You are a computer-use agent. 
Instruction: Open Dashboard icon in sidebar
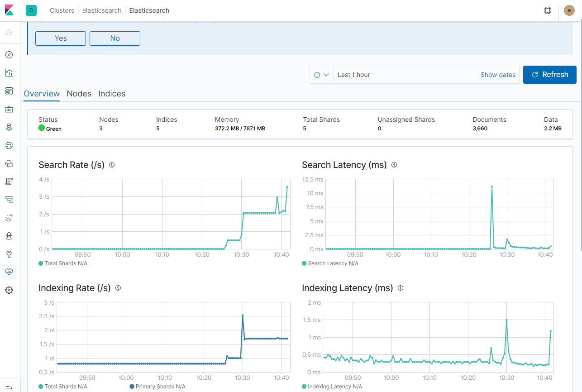point(9,91)
